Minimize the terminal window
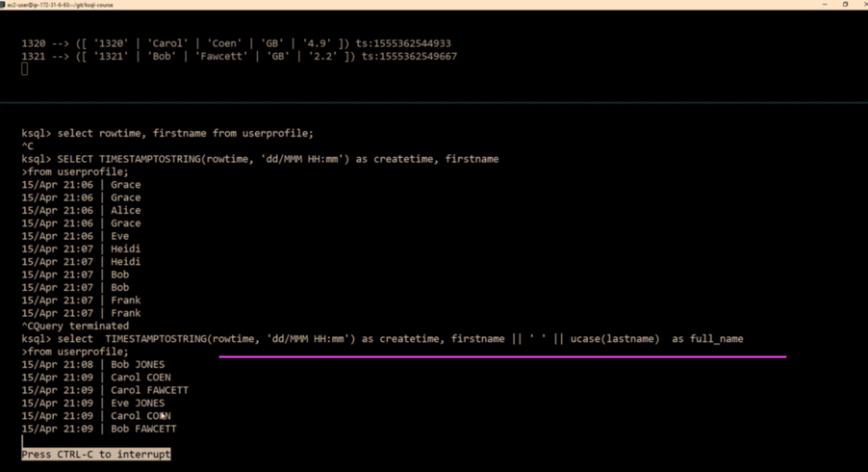The image size is (868, 472). click(x=825, y=5)
